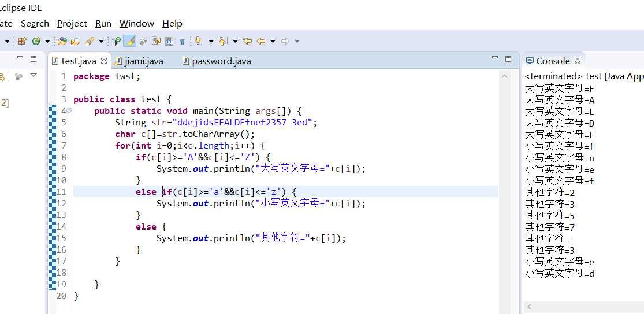The image size is (644, 314).
Task: Click the New Java Class toolbar icon
Action: (36, 41)
